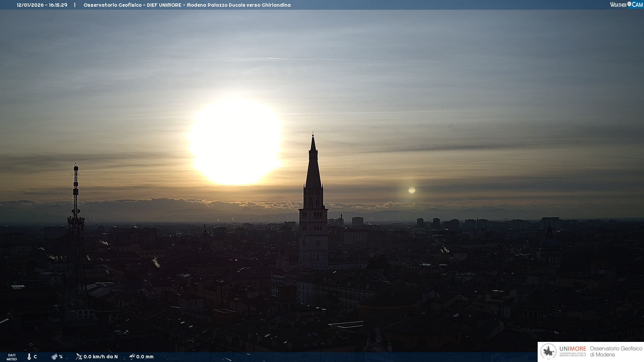Viewport: 644px width, 362px height.
Task: Click the UNIMORE logo text
Action: click(x=573, y=349)
